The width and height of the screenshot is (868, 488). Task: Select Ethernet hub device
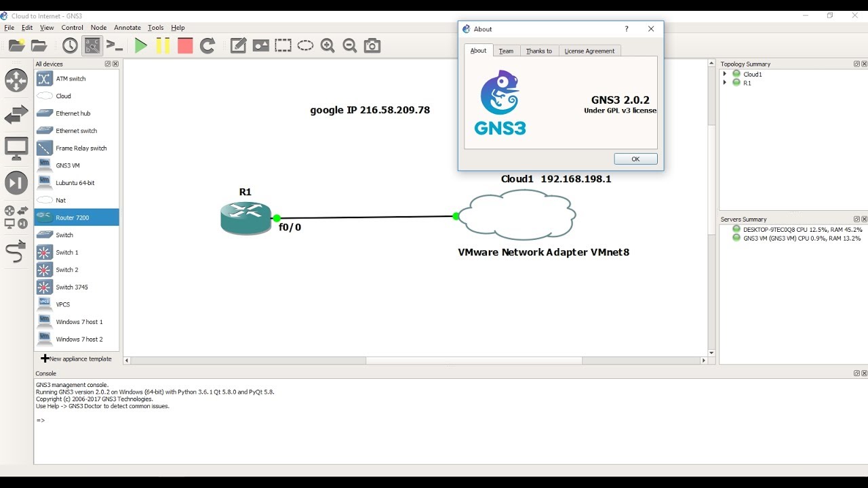(77, 113)
